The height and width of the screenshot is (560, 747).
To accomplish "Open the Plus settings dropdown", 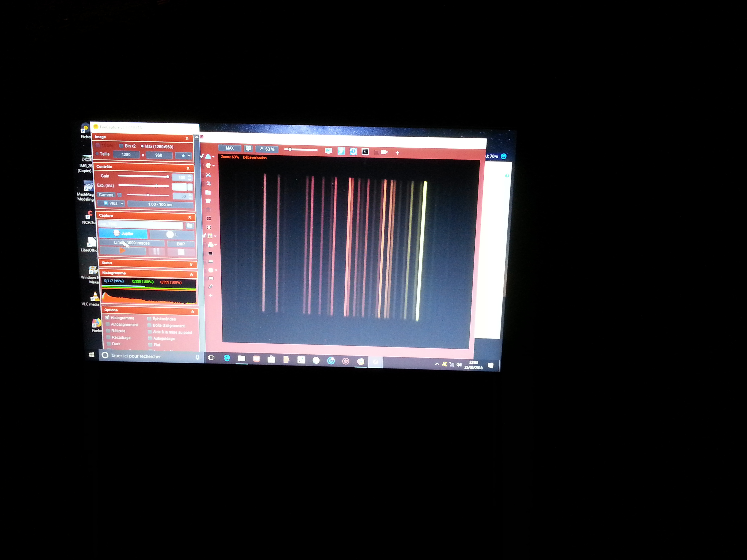I will coord(111,203).
